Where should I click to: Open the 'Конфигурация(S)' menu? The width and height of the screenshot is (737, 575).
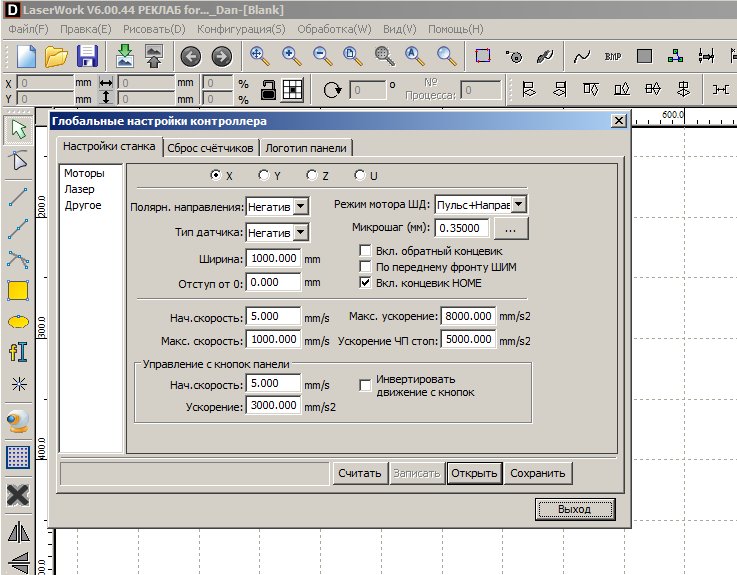click(x=240, y=29)
